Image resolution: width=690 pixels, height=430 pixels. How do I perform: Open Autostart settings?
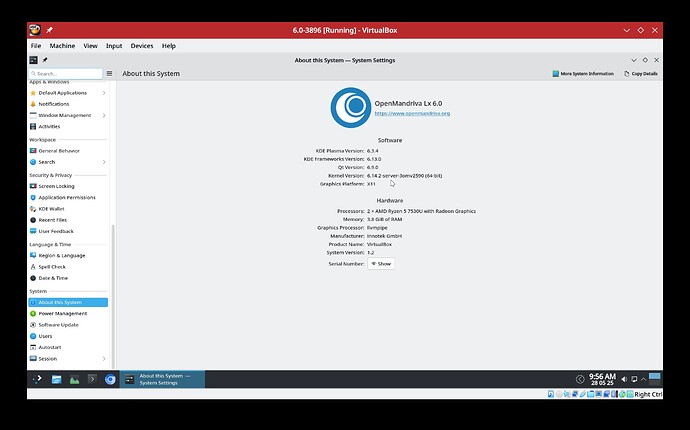coord(68,347)
